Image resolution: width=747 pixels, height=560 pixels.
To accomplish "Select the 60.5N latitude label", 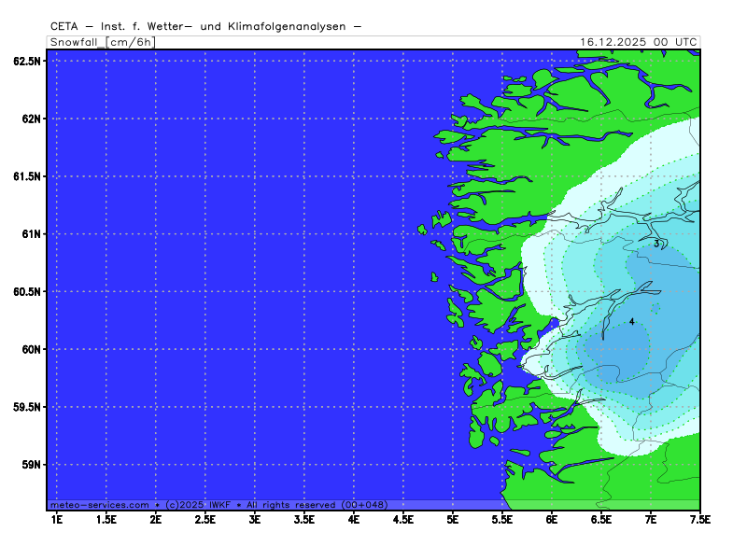I will (x=27, y=291).
